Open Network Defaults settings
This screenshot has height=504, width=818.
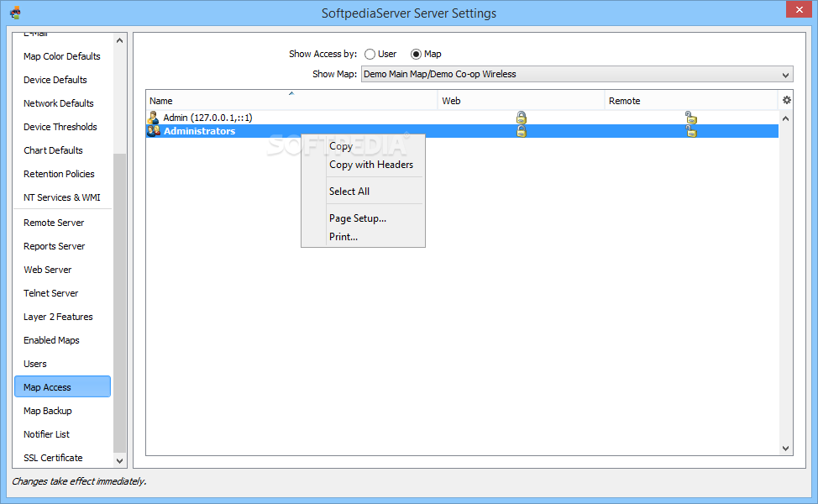point(62,103)
